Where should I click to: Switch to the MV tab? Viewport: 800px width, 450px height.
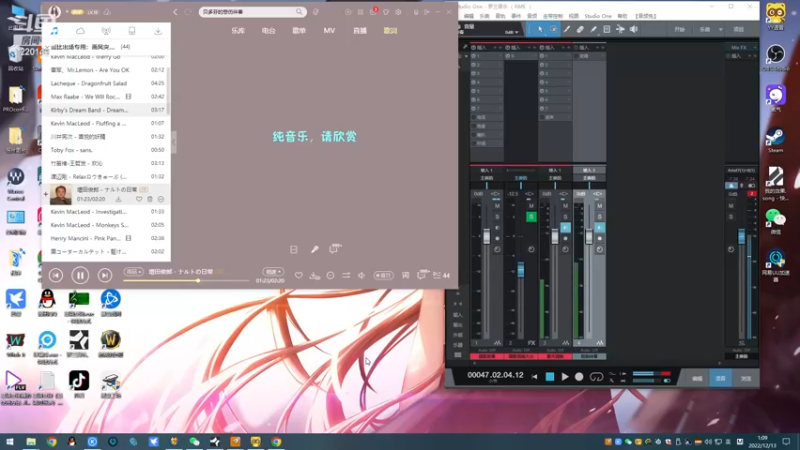pos(329,31)
